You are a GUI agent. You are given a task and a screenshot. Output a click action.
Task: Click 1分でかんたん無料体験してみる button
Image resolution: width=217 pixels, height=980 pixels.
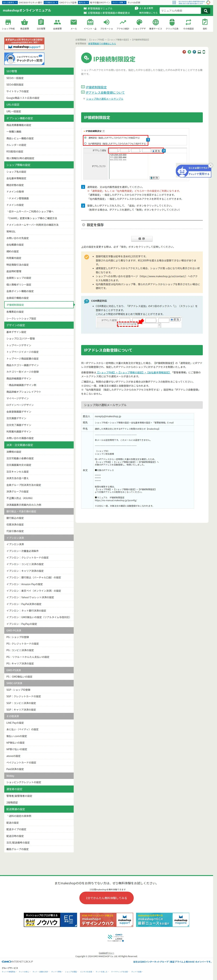[107, 898]
